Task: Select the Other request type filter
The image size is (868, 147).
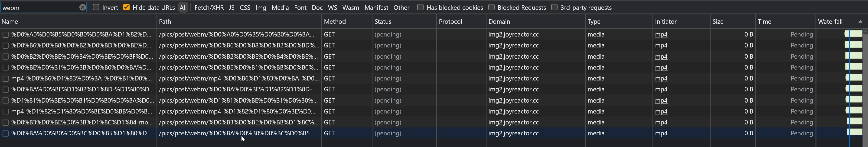Action: pyautogui.click(x=401, y=7)
